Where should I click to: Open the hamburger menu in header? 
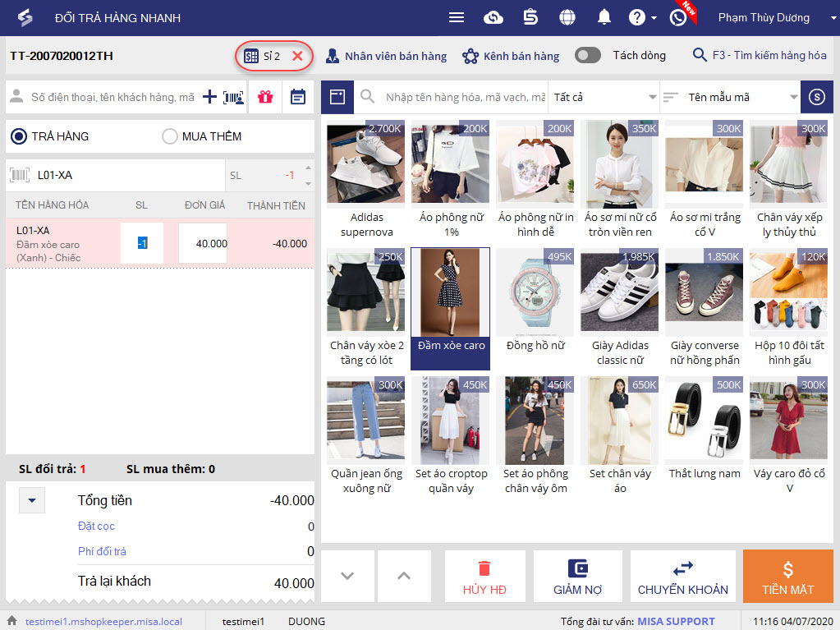[x=457, y=17]
